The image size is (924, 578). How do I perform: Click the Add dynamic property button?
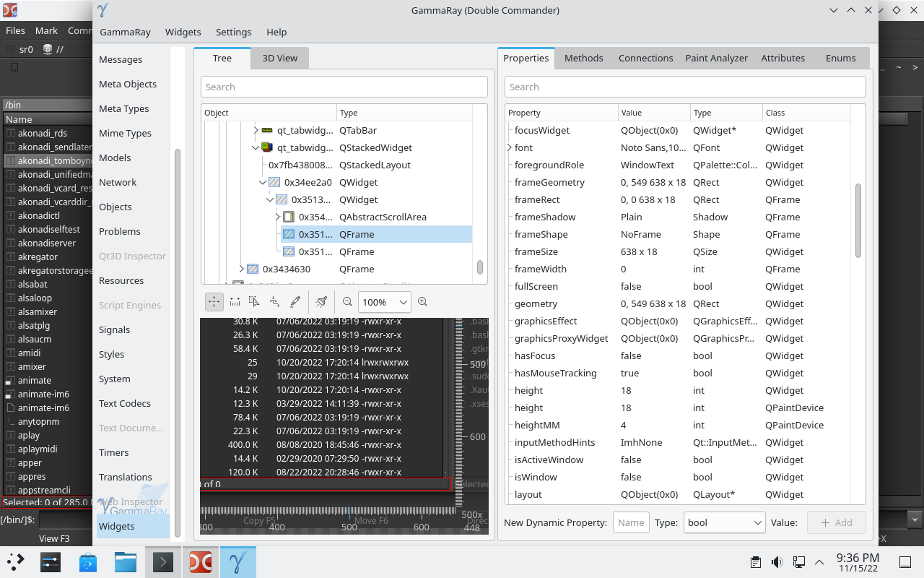[x=836, y=522]
